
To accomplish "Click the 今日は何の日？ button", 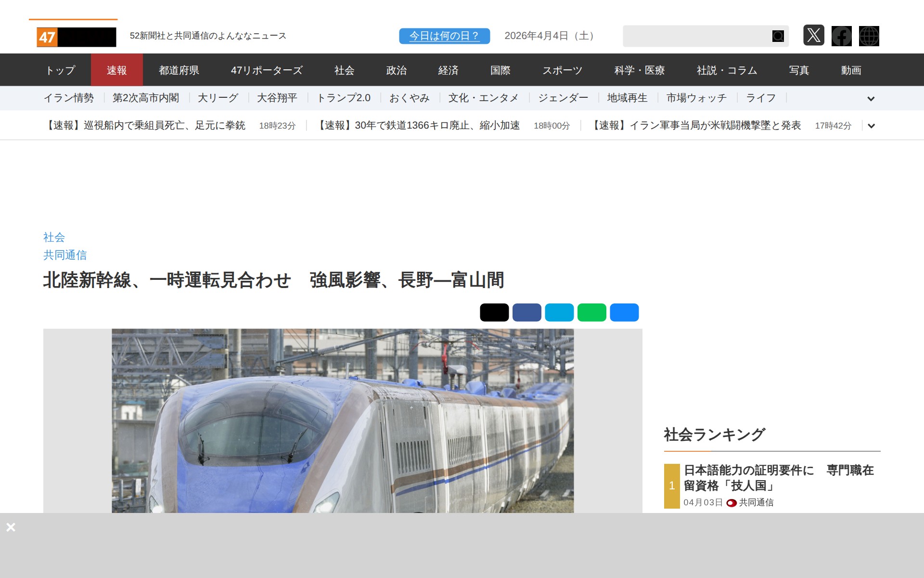I will (444, 36).
